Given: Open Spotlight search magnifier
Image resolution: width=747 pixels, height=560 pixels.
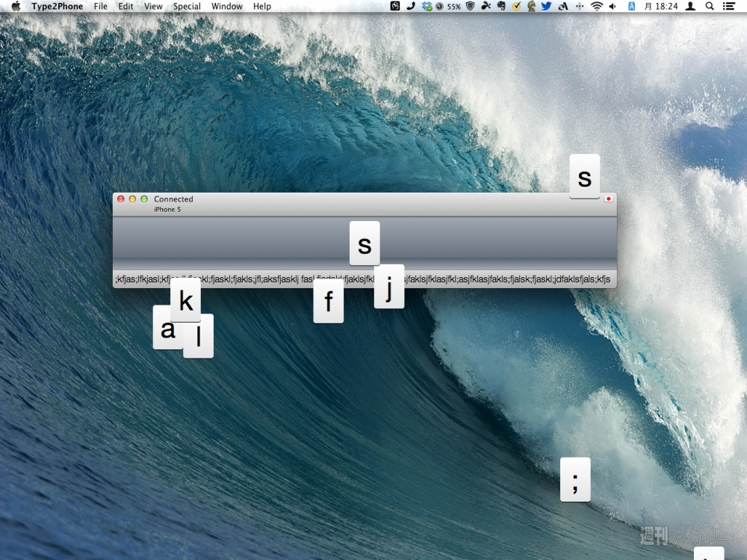Looking at the screenshot, I should [x=710, y=6].
